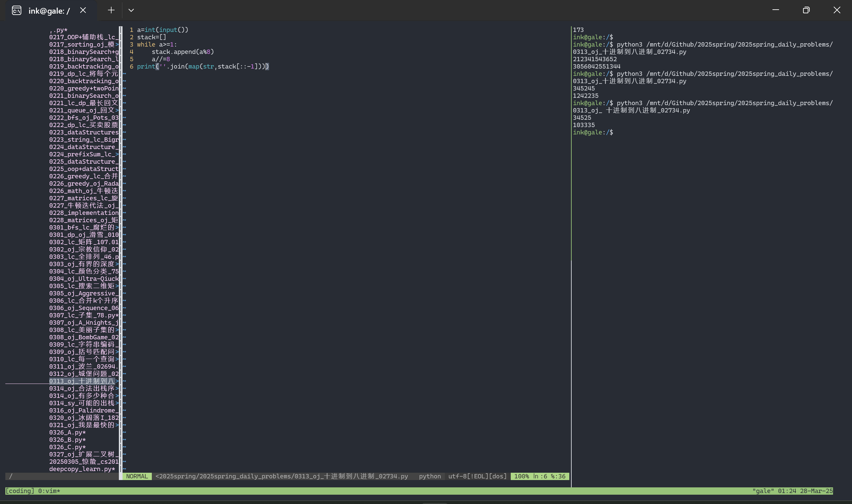Click the python filetype in vim statusline
Viewport: 852px width, 504px height.
coord(430,476)
